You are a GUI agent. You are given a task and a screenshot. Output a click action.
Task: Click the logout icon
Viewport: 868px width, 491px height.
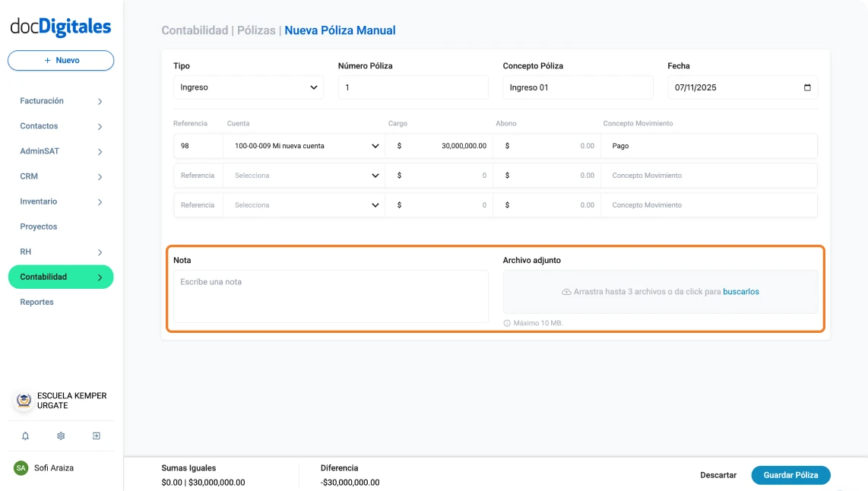96,436
